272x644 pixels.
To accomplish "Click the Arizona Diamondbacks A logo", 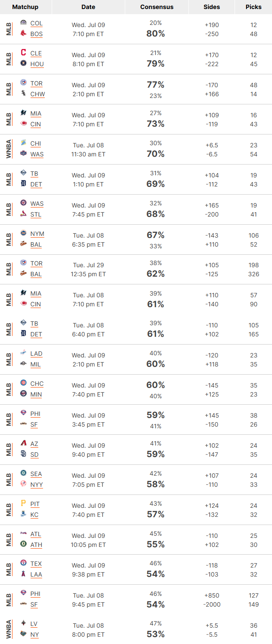I will (23, 443).
